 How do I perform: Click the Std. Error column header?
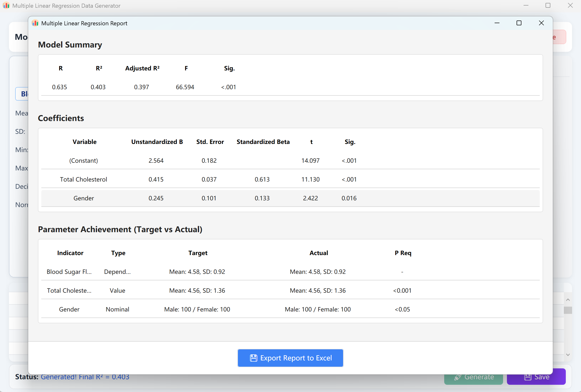210,142
